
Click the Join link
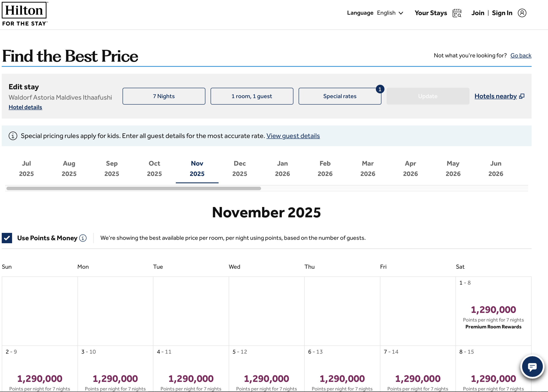click(x=478, y=13)
